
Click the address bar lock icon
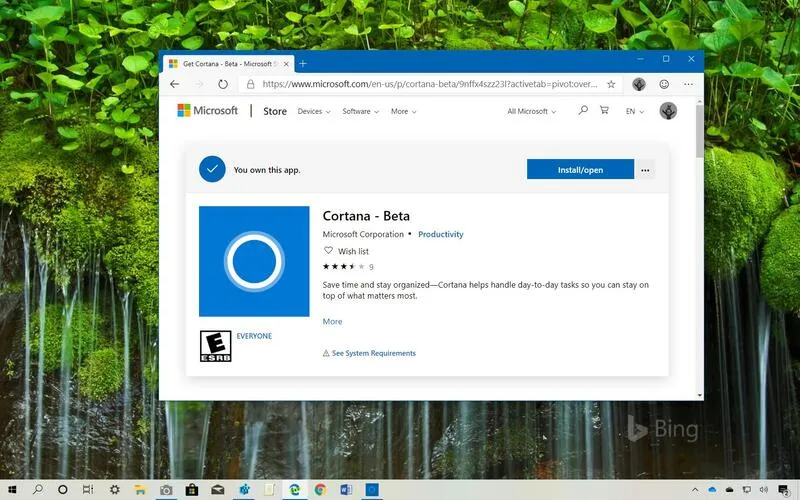[251, 84]
